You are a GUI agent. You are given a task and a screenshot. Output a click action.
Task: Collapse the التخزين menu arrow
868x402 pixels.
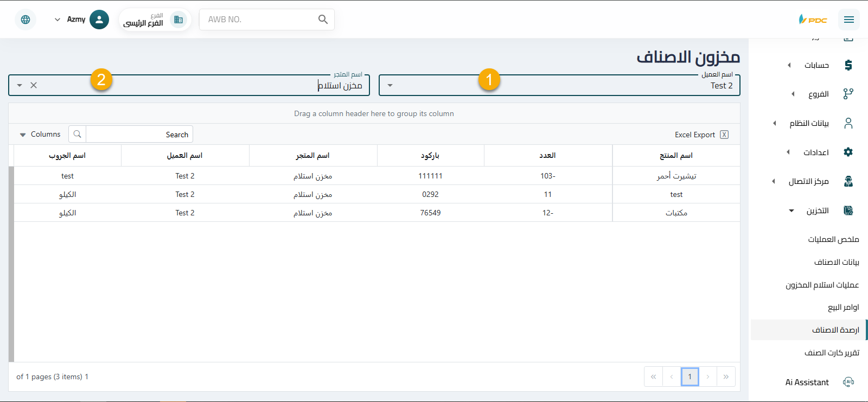(x=792, y=210)
